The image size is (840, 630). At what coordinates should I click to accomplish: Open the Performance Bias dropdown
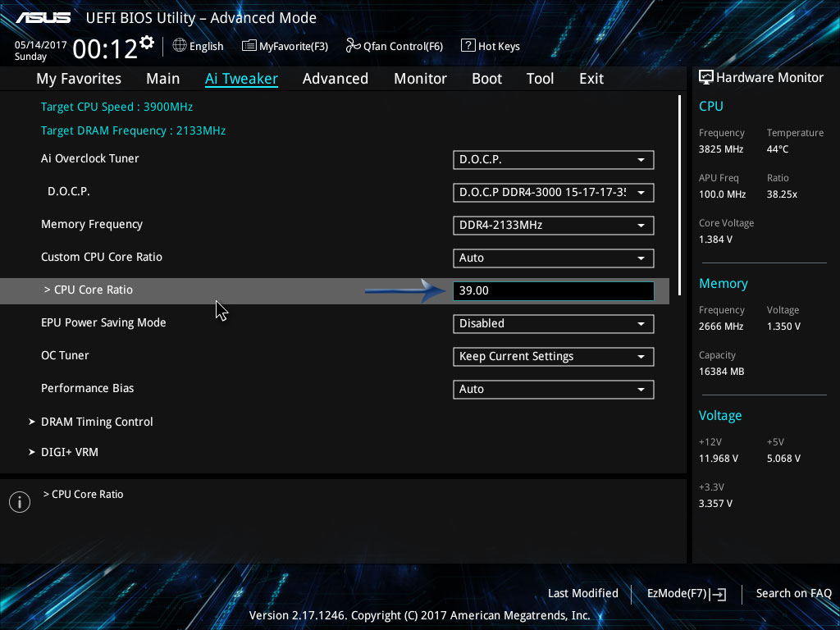[x=554, y=390]
